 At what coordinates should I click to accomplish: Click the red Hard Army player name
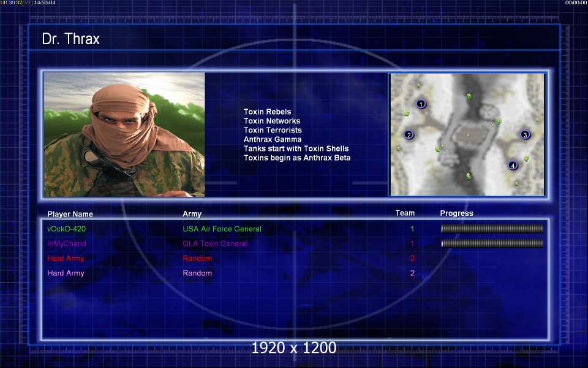click(x=66, y=258)
